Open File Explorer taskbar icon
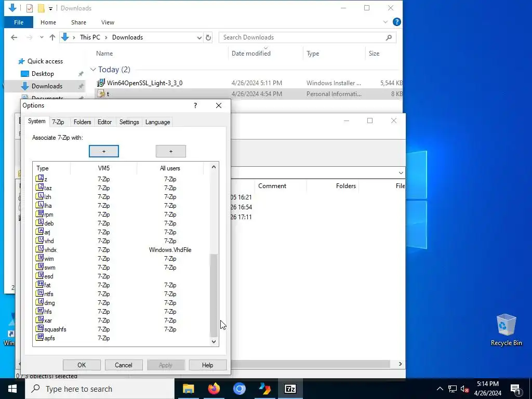Viewport: 532px width, 399px height. (x=188, y=389)
